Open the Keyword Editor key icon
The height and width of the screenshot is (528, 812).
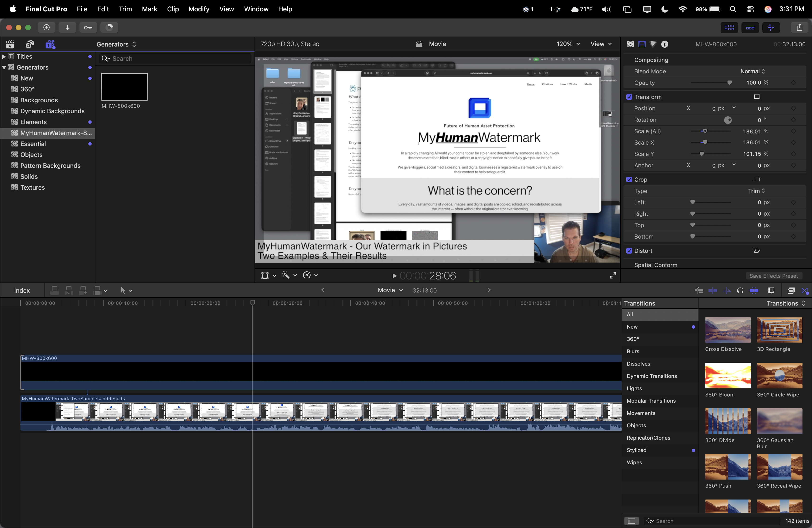(88, 27)
